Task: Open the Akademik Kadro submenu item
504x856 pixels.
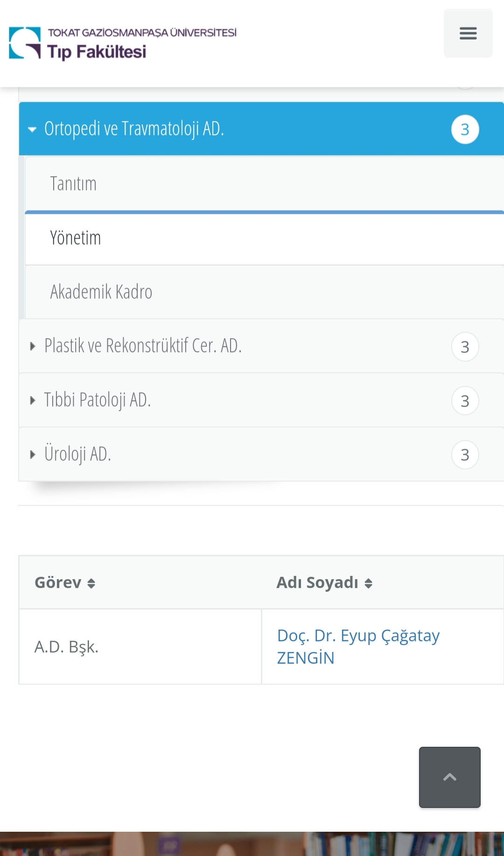Action: [x=264, y=292]
